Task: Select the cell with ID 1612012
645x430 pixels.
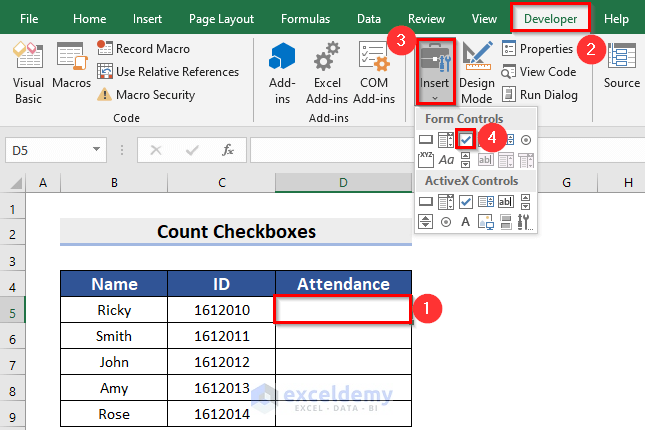Action: 222,362
